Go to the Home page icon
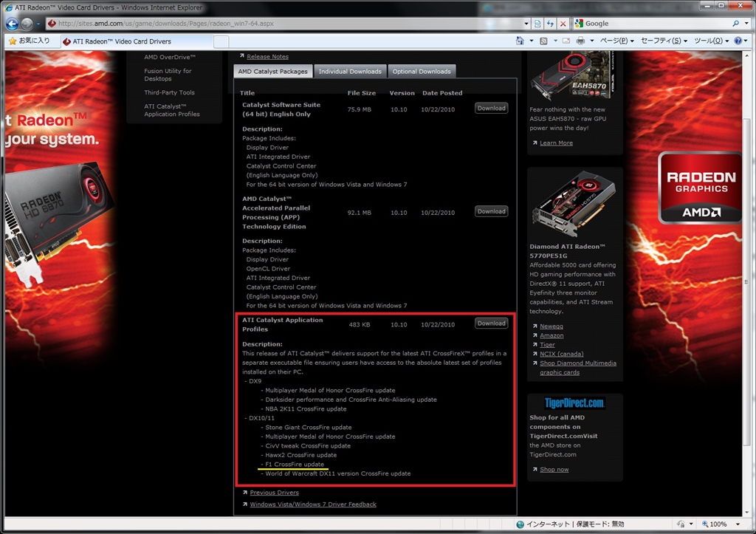Screen dimensions: 756x534 click(x=520, y=41)
